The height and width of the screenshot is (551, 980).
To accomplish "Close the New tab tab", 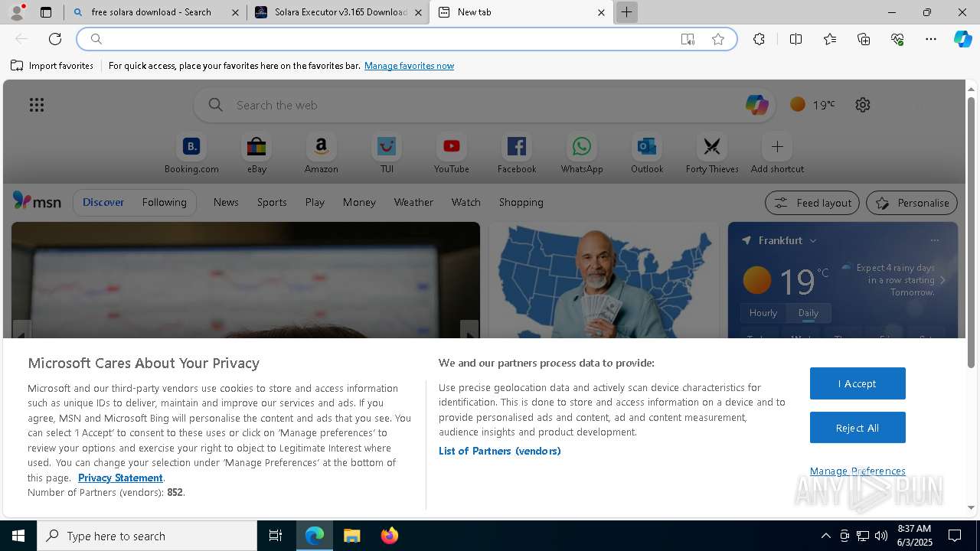I will [601, 12].
